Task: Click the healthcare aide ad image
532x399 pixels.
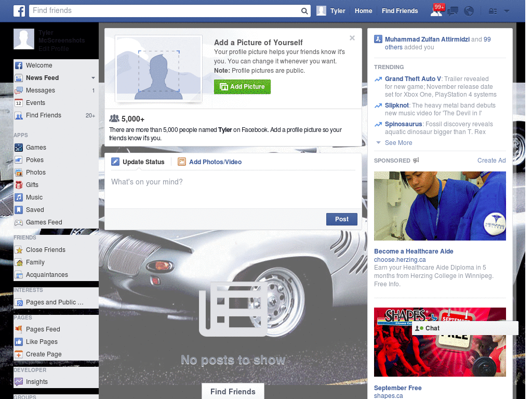Action: tap(440, 206)
